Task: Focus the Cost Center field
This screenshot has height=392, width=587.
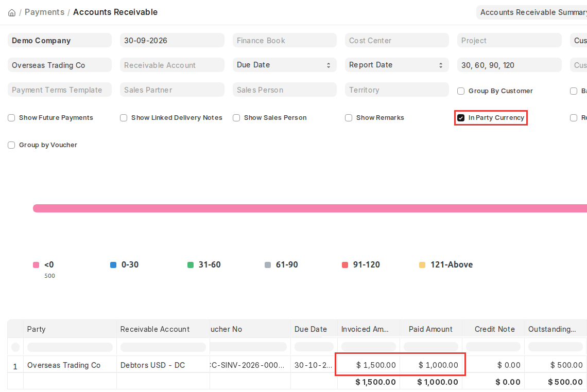Action: click(397, 41)
